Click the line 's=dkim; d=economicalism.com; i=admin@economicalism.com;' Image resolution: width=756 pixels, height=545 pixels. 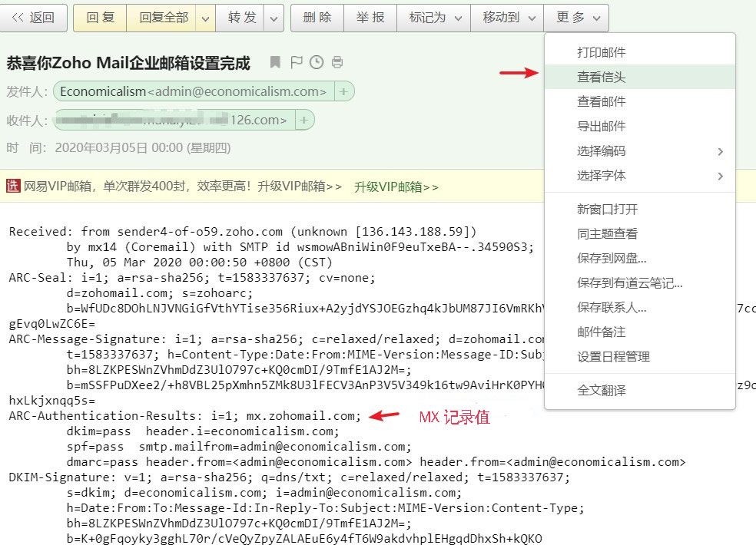pyautogui.click(x=264, y=493)
